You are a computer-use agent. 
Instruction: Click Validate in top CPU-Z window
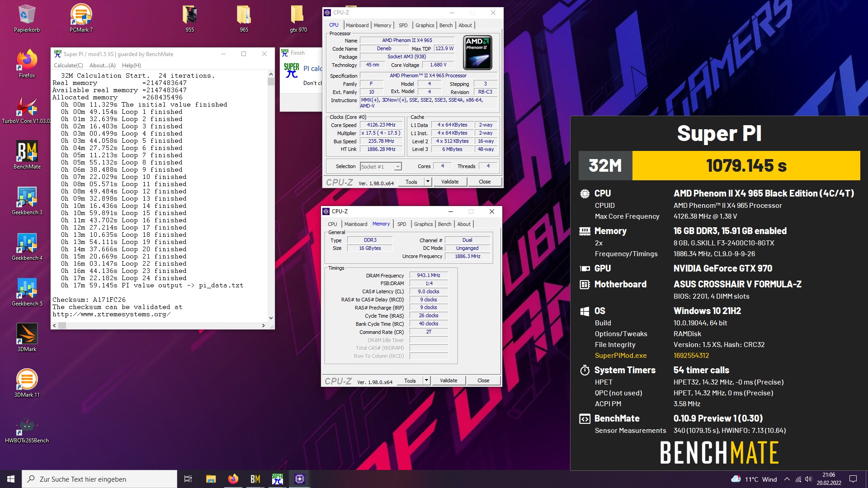(450, 182)
